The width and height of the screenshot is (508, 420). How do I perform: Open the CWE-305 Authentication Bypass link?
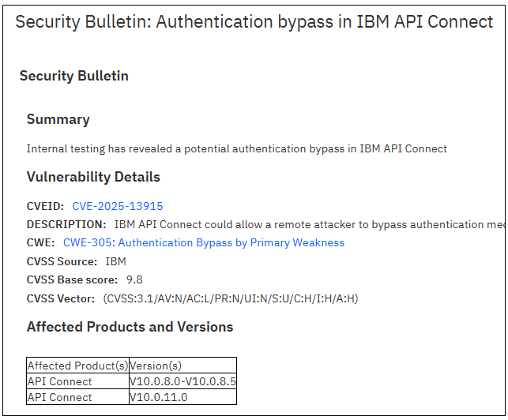coord(204,242)
